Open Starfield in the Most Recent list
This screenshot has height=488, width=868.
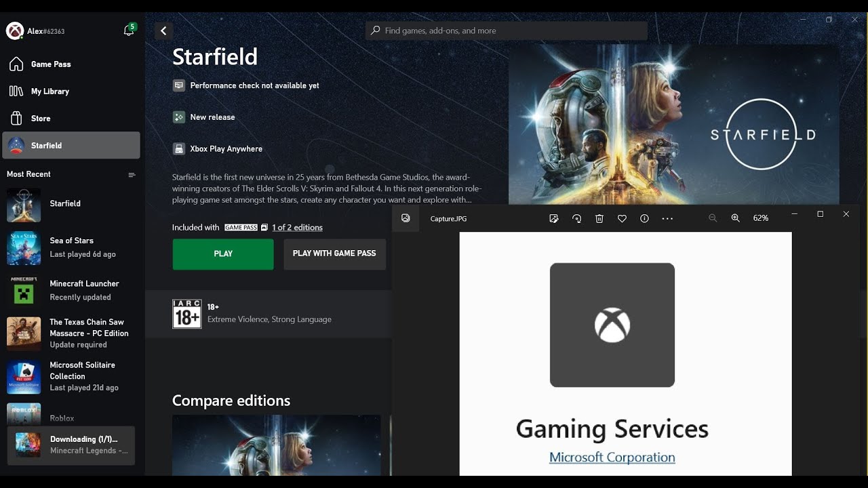click(71, 205)
